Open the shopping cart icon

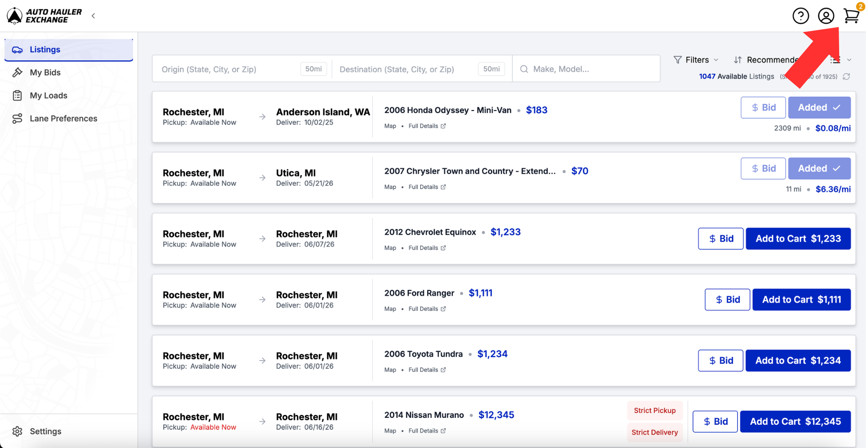pos(851,16)
